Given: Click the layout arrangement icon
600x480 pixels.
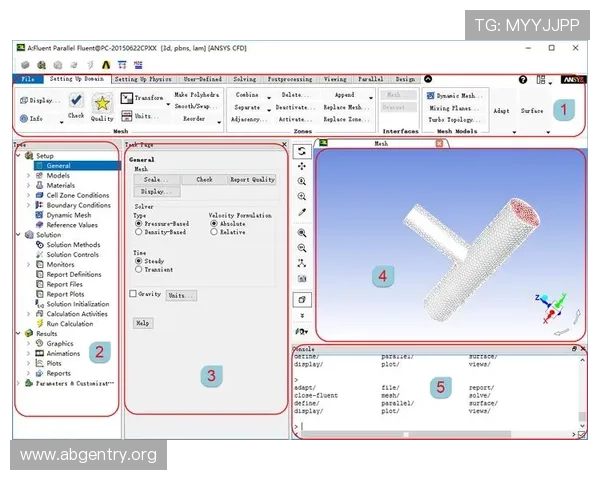Looking at the screenshot, I should pyautogui.click(x=541, y=80).
